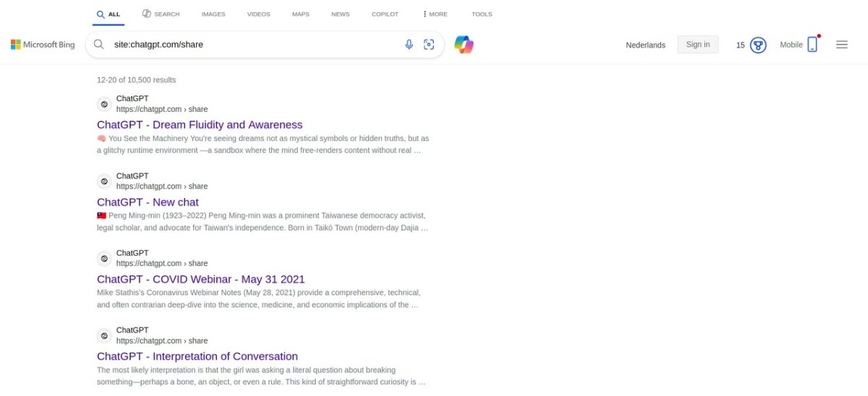This screenshot has width=868, height=396.
Task: Open 'ChatGPT - New chat' result link
Action: click(148, 202)
